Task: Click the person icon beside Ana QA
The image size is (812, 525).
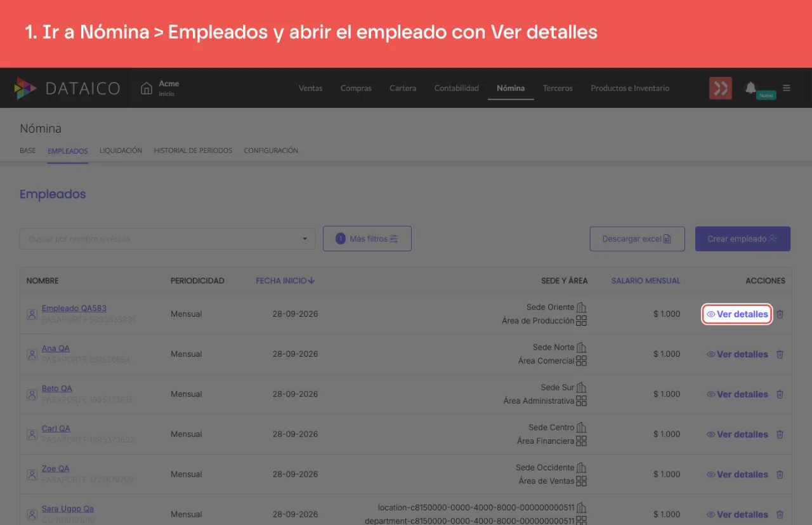Action: click(x=32, y=354)
